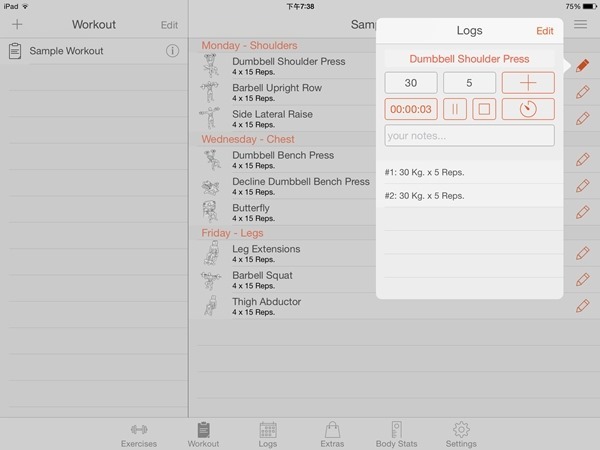Open the Workout tab
This screenshot has width=600, height=450.
tap(203, 435)
